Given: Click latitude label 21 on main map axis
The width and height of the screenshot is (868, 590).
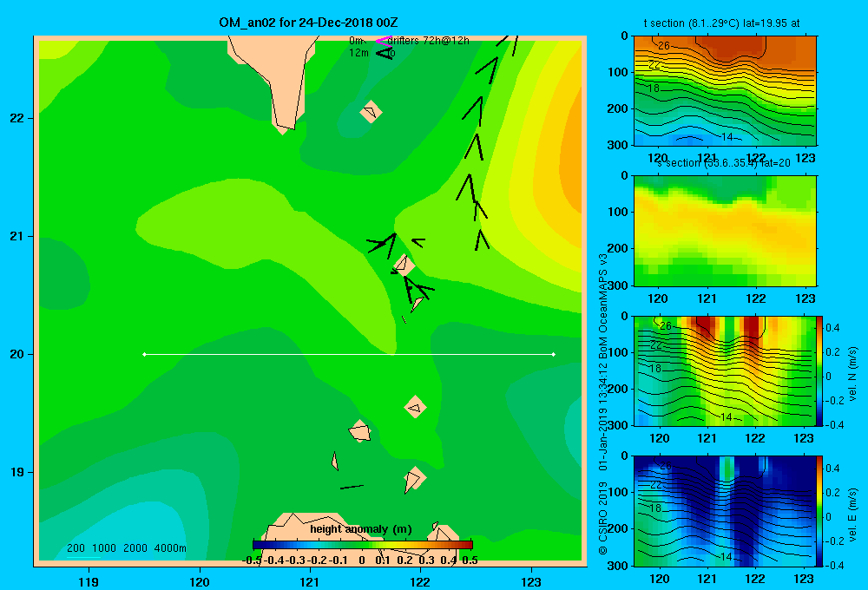Looking at the screenshot, I should coord(17,236).
